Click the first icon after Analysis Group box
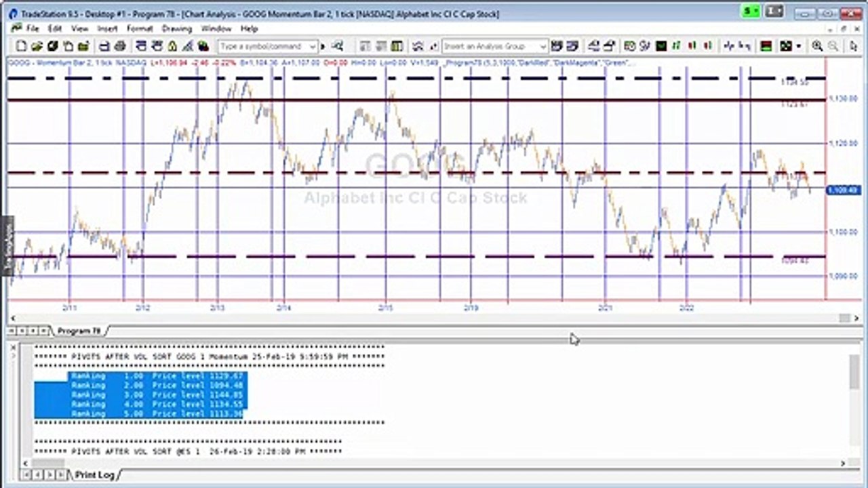This screenshot has width=868, height=488. (x=556, y=46)
